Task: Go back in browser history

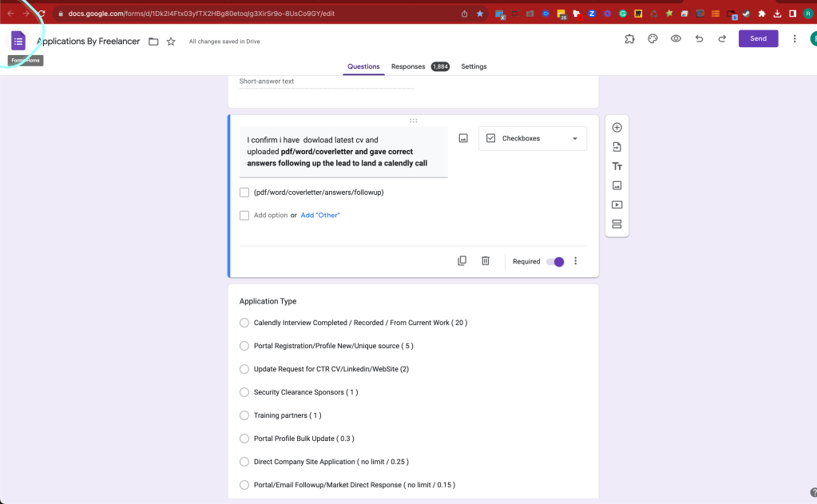Action: click(x=10, y=14)
